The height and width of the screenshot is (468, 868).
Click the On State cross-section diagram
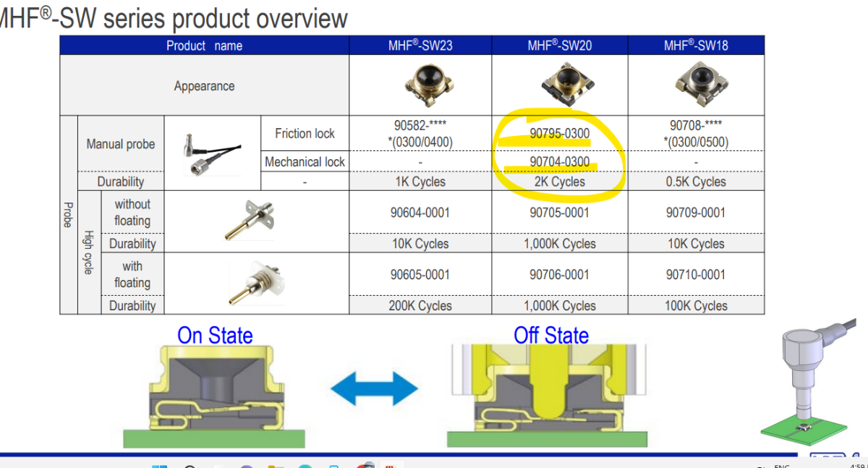click(x=213, y=396)
